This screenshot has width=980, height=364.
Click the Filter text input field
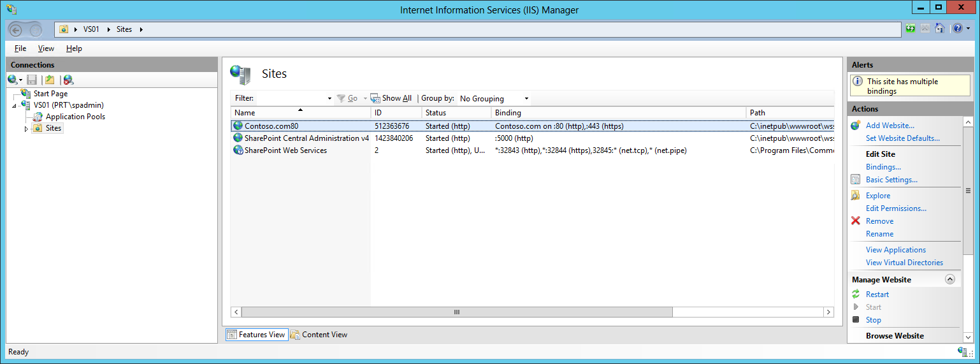pos(290,99)
